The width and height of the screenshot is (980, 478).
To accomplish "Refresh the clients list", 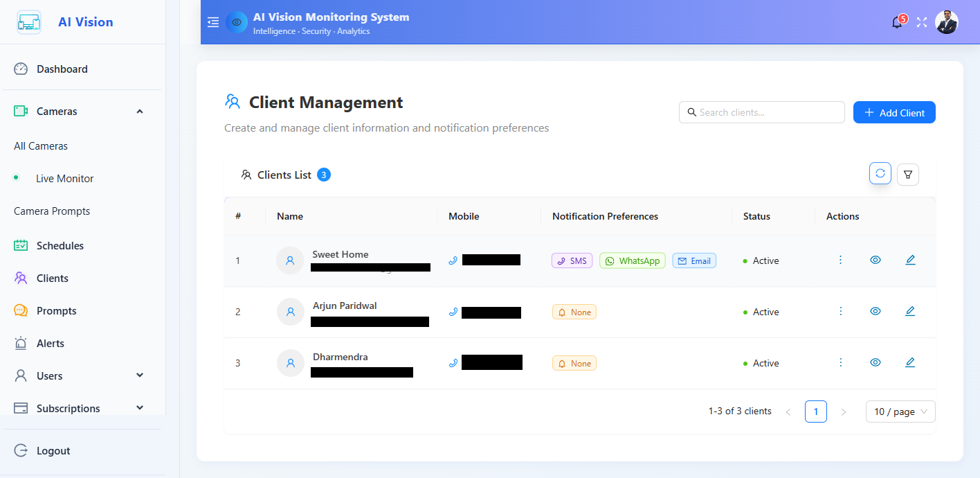I will (x=880, y=174).
